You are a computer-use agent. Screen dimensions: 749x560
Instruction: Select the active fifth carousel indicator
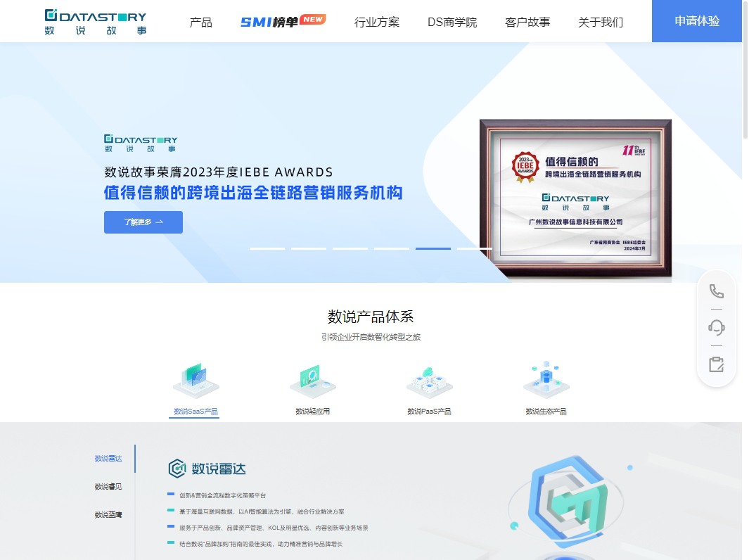[433, 248]
